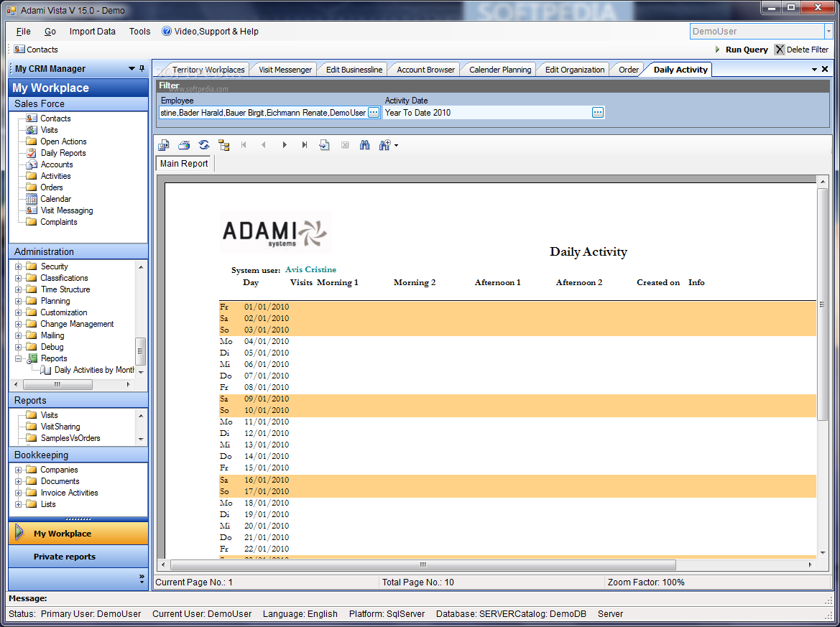
Task: Open the File menu
Action: pyautogui.click(x=24, y=31)
